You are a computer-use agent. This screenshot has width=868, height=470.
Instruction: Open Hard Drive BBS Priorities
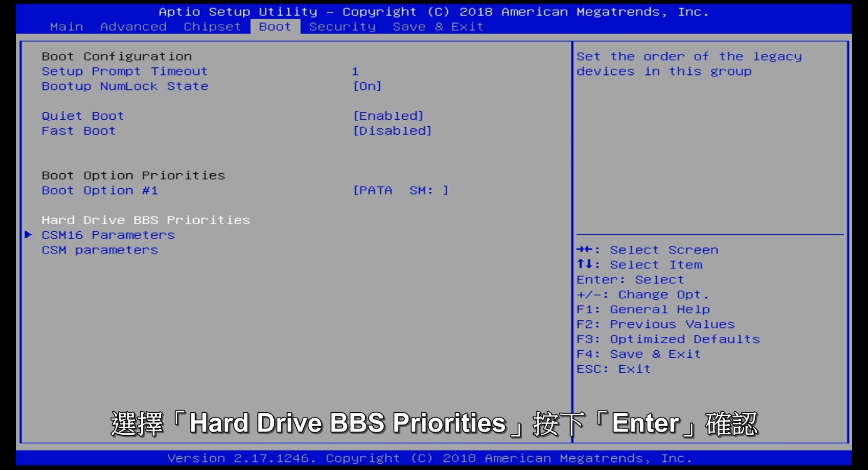[146, 220]
